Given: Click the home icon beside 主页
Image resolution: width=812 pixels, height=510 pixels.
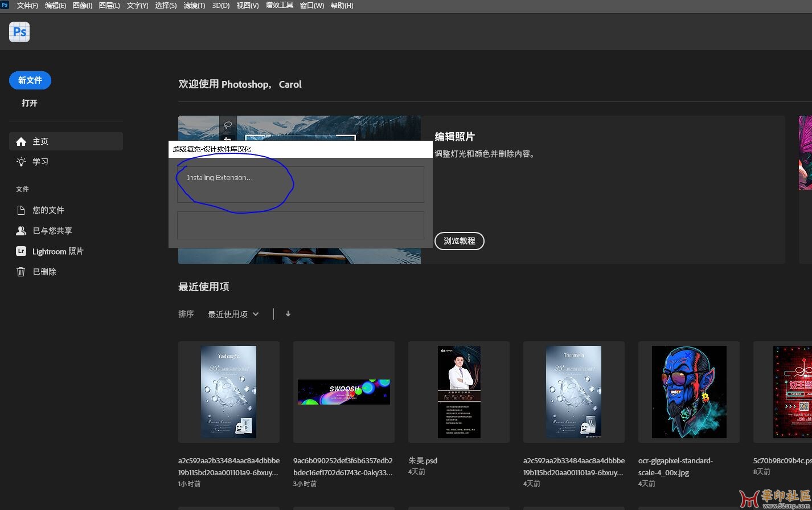Looking at the screenshot, I should click(21, 141).
